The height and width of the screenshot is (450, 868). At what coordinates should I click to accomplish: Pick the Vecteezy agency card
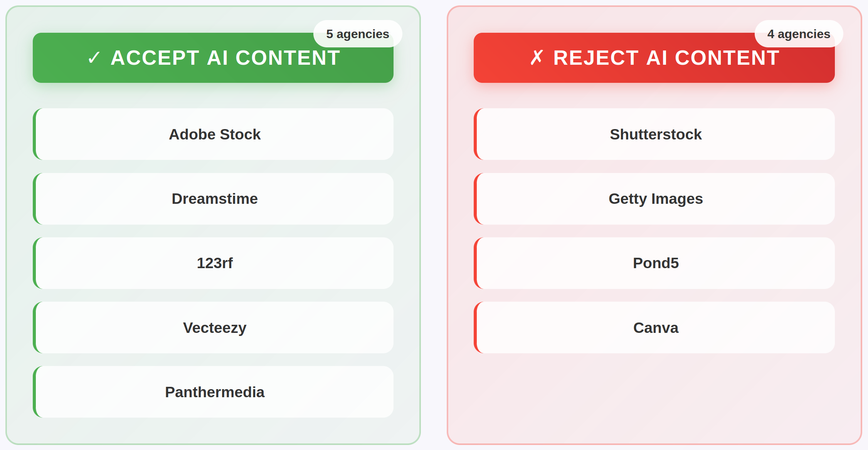[214, 327]
